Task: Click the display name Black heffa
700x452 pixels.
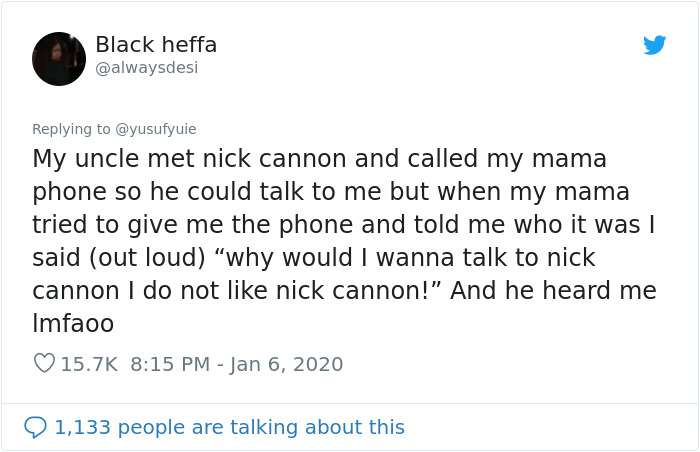Action: point(156,45)
